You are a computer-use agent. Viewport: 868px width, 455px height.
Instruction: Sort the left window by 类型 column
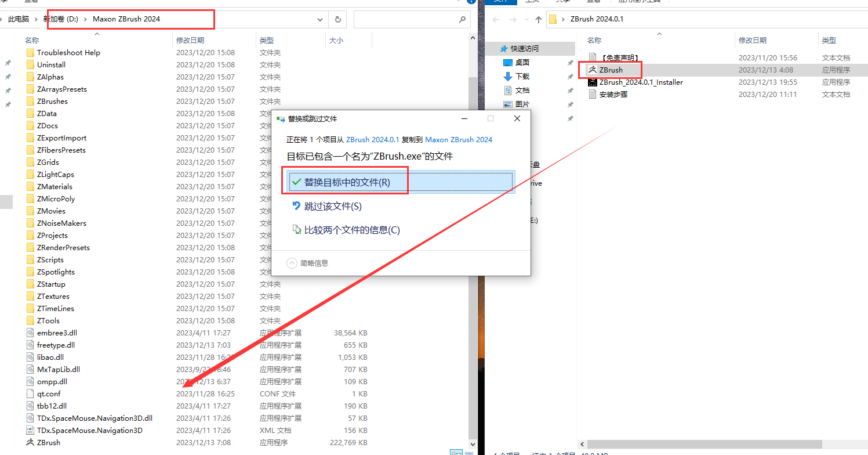(x=267, y=40)
